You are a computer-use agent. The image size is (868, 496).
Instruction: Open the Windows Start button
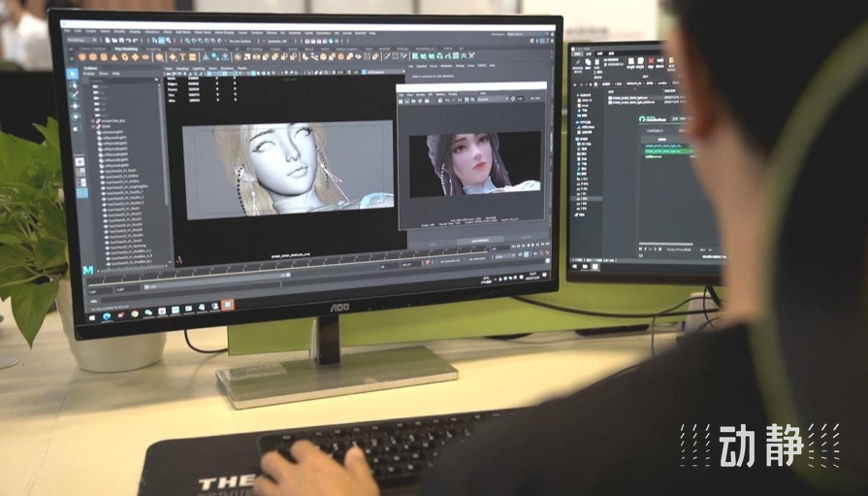point(92,317)
